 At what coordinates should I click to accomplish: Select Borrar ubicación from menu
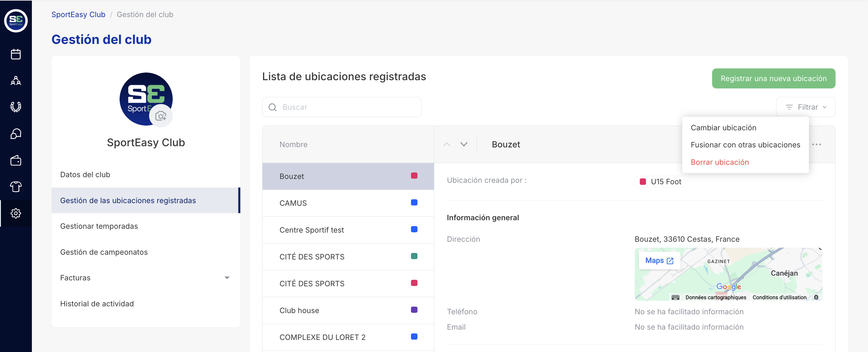[x=719, y=162]
